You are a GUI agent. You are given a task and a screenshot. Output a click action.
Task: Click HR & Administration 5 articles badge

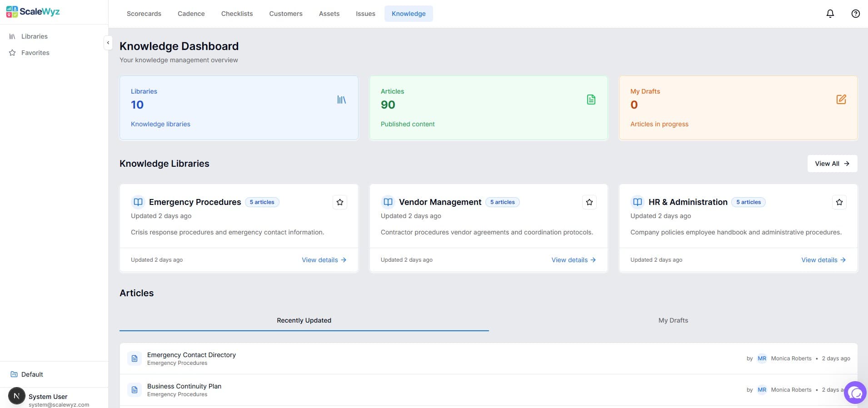click(x=748, y=202)
